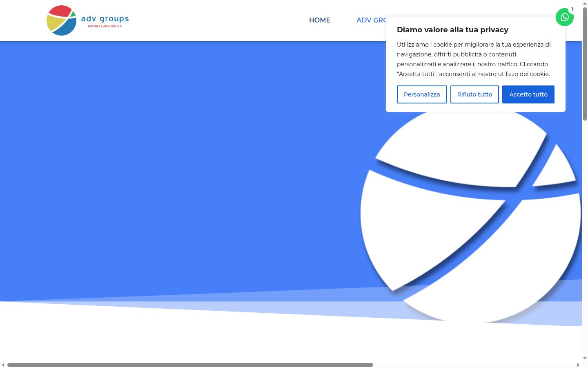This screenshot has height=368, width=588.
Task: Click the scroll up arrow
Action: point(585,3)
